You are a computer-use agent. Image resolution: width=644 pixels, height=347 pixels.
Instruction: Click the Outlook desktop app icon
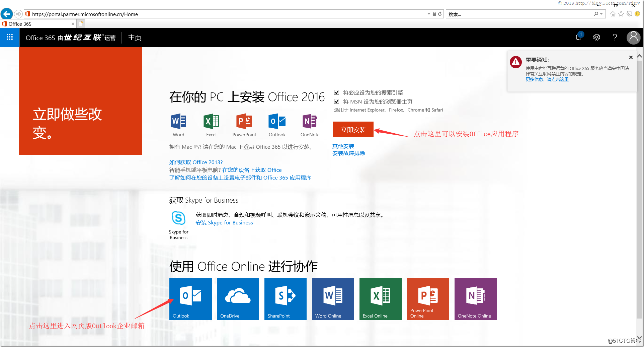tap(277, 121)
